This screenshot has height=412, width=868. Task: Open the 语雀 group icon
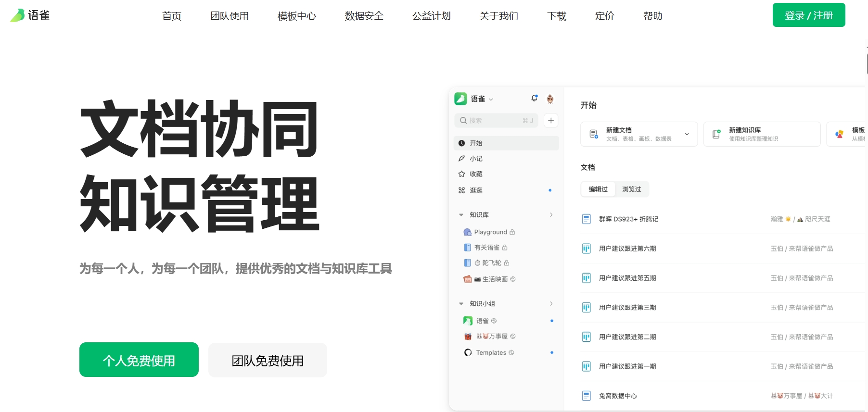[x=468, y=321]
